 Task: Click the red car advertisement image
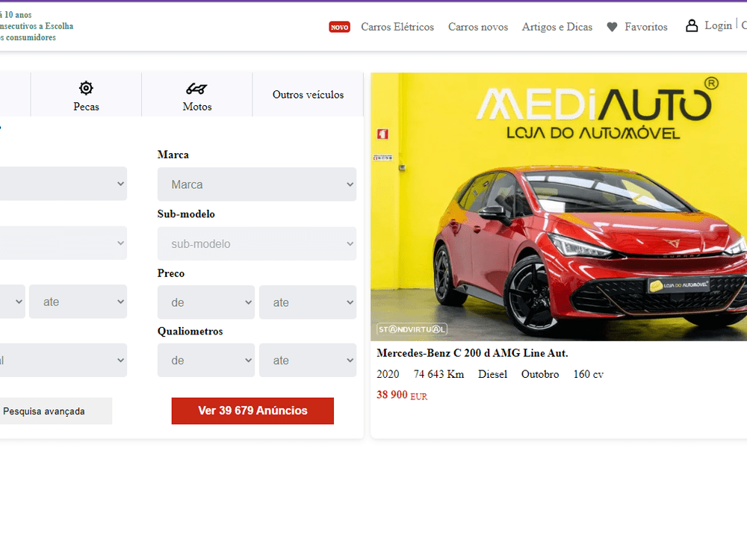click(559, 207)
